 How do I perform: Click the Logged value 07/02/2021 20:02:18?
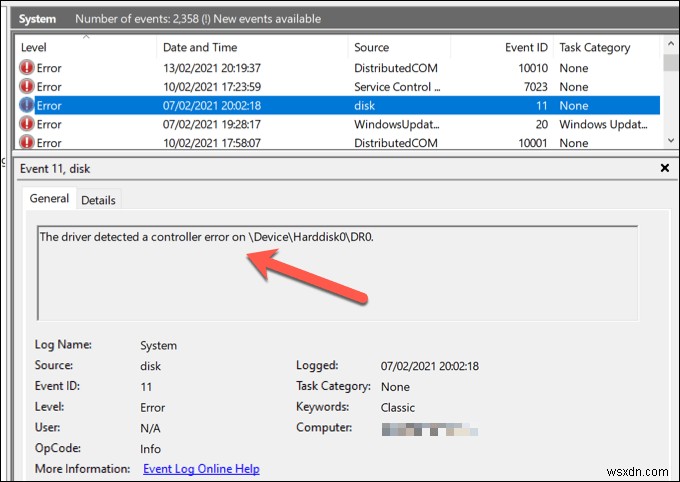click(x=430, y=366)
